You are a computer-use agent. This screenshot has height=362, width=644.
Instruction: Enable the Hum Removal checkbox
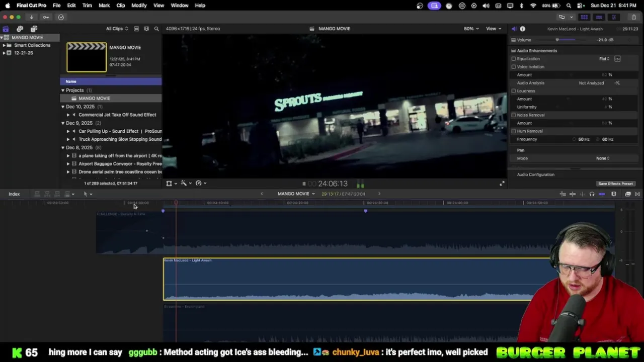pos(514,131)
